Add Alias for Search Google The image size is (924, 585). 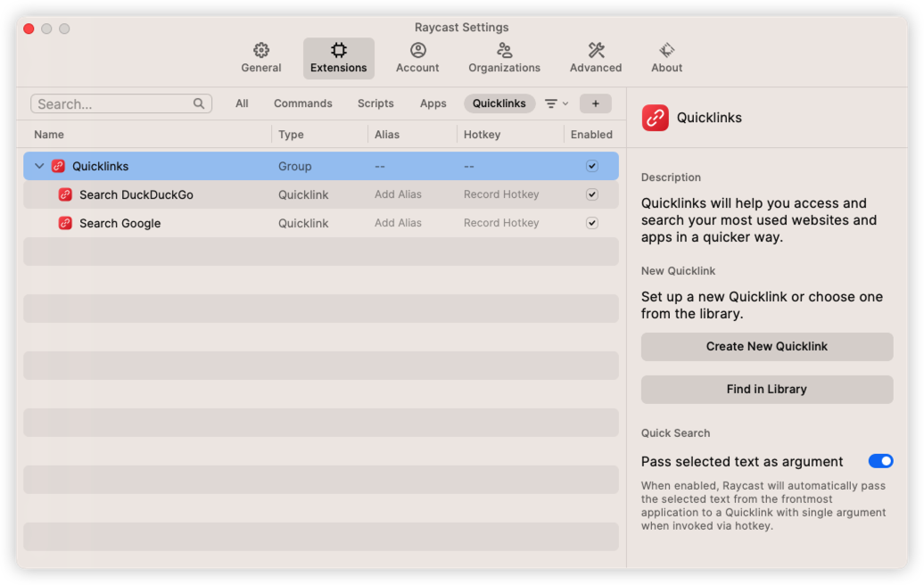(398, 223)
